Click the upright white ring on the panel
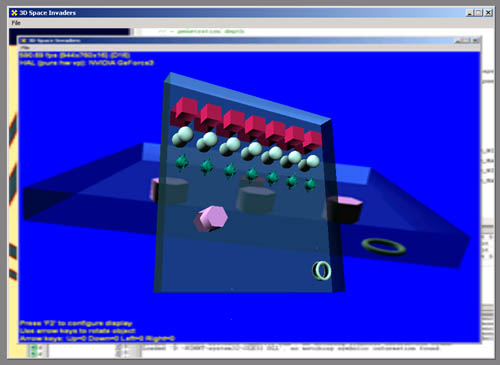 click(322, 271)
